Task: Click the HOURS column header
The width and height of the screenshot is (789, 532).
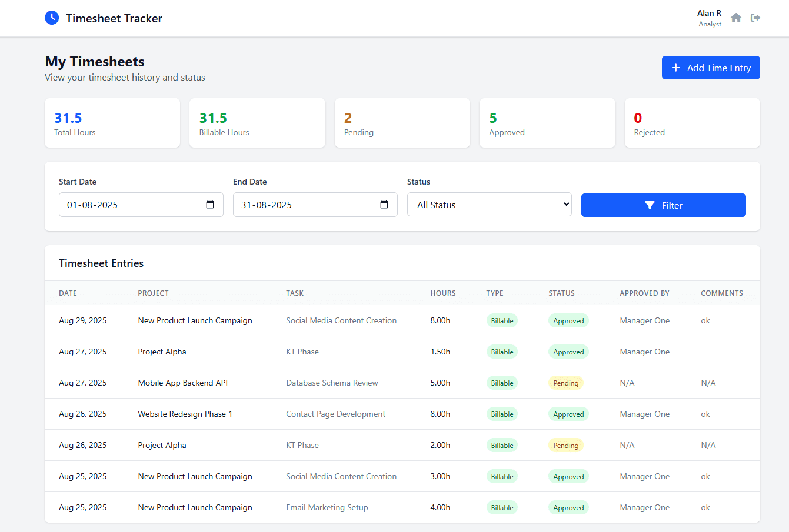Action: coord(443,293)
